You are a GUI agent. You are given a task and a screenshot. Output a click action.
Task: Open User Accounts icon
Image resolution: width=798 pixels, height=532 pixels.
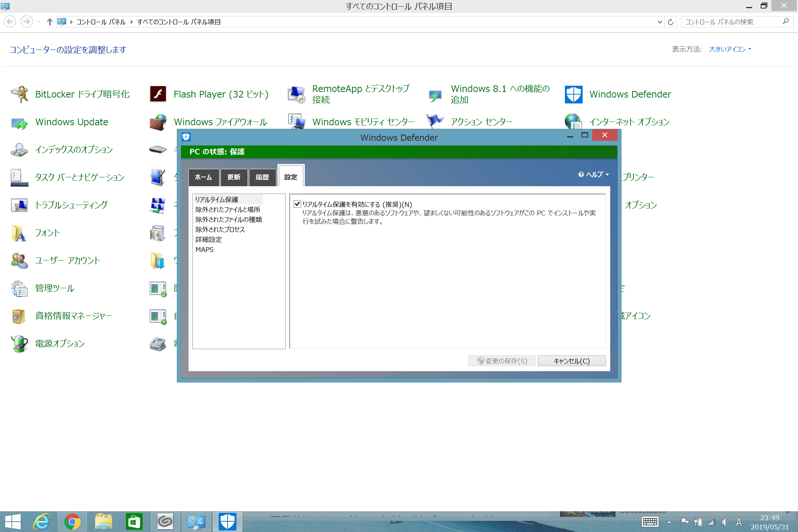20,260
